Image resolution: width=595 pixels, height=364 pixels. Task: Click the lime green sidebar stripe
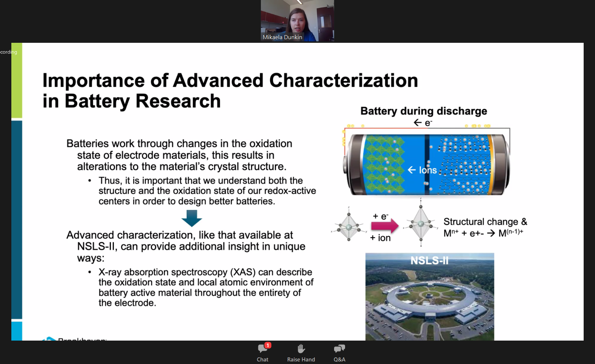(x=17, y=80)
